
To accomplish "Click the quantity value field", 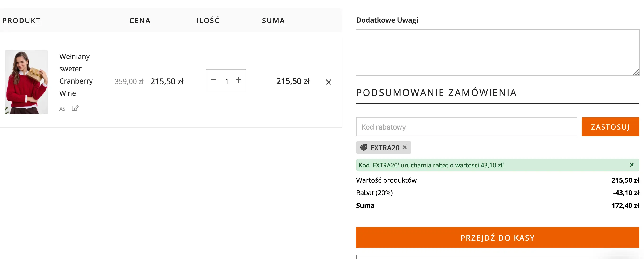I will [226, 81].
